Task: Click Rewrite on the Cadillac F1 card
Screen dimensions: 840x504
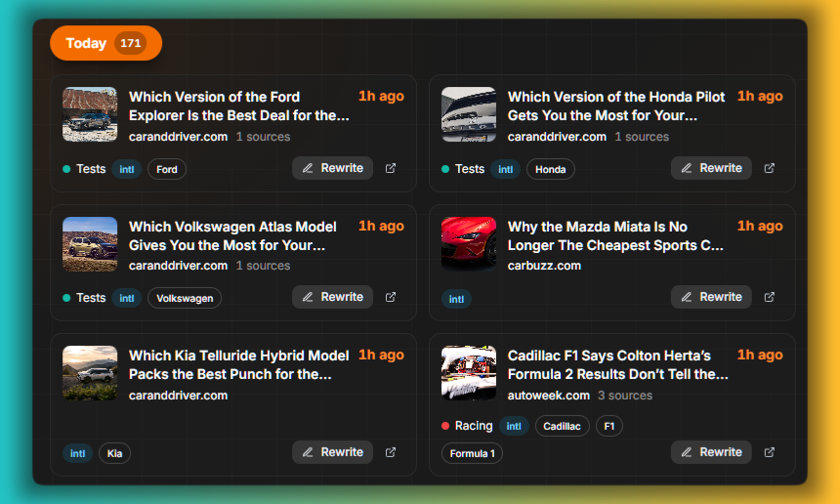Action: pos(711,452)
